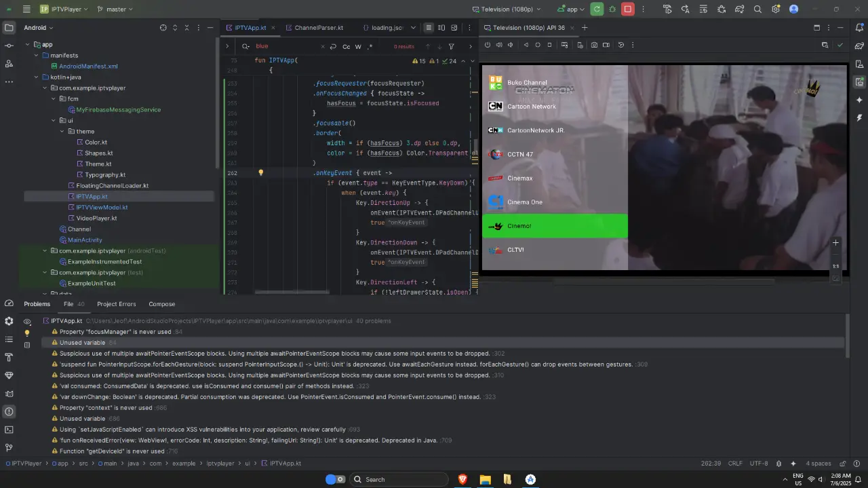868x488 pixels.
Task: Switch editor to Split view mode
Action: 441,28
